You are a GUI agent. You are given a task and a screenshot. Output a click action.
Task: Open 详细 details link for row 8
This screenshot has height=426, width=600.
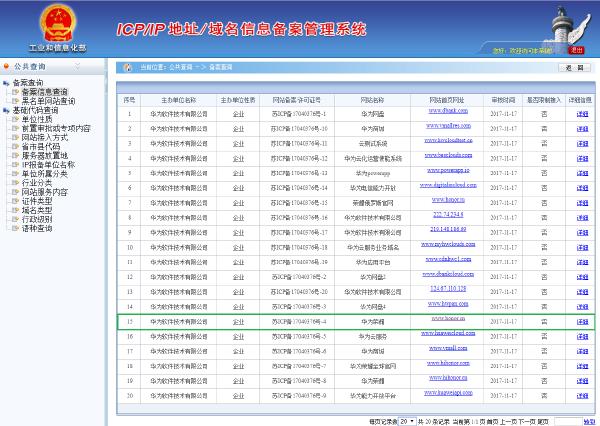pyautogui.click(x=582, y=218)
